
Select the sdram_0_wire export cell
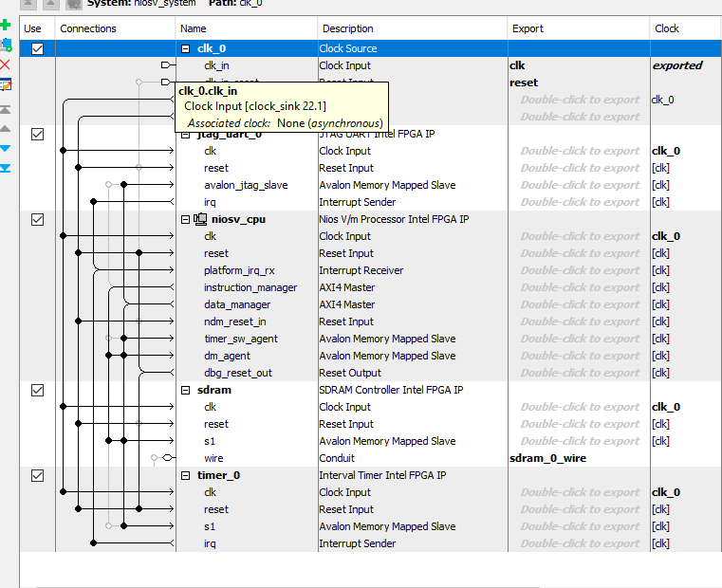tap(548, 458)
